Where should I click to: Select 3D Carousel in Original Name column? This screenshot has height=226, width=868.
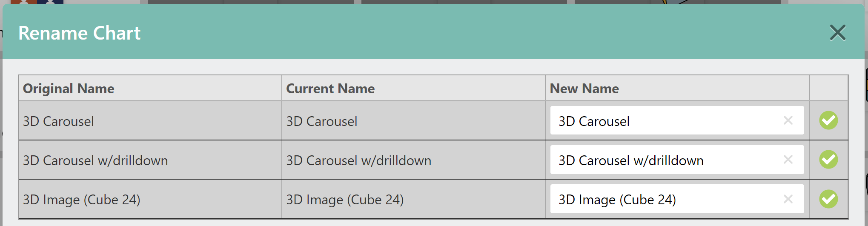[58, 121]
